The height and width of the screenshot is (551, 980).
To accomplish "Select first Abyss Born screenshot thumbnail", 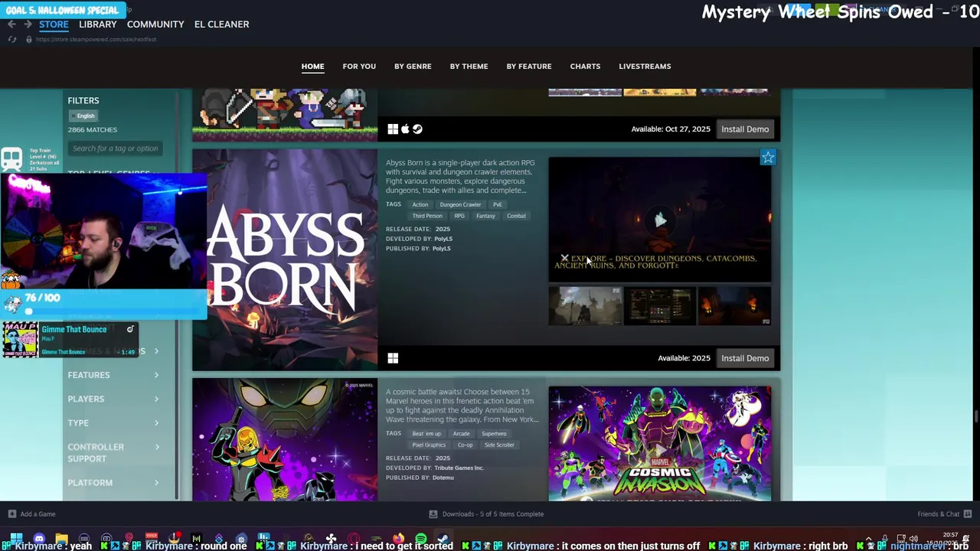I will [586, 306].
